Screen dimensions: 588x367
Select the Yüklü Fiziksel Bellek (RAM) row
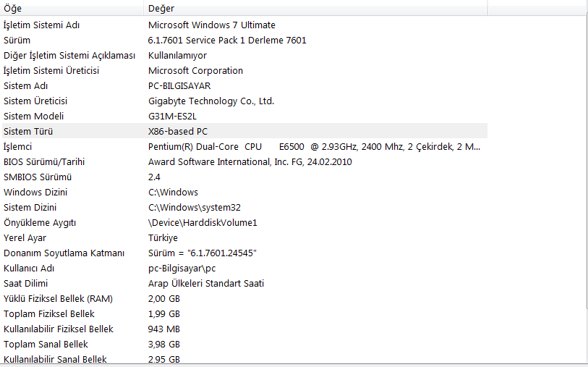[58, 299]
